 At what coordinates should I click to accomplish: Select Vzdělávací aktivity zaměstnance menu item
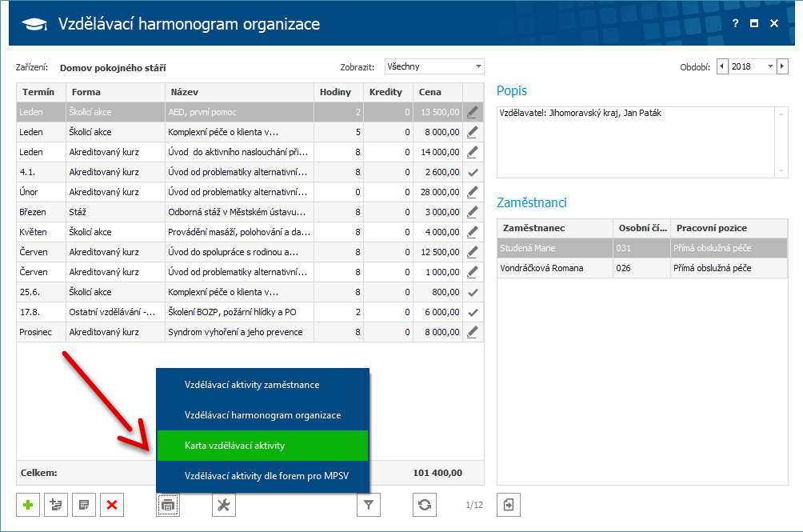[x=262, y=385]
